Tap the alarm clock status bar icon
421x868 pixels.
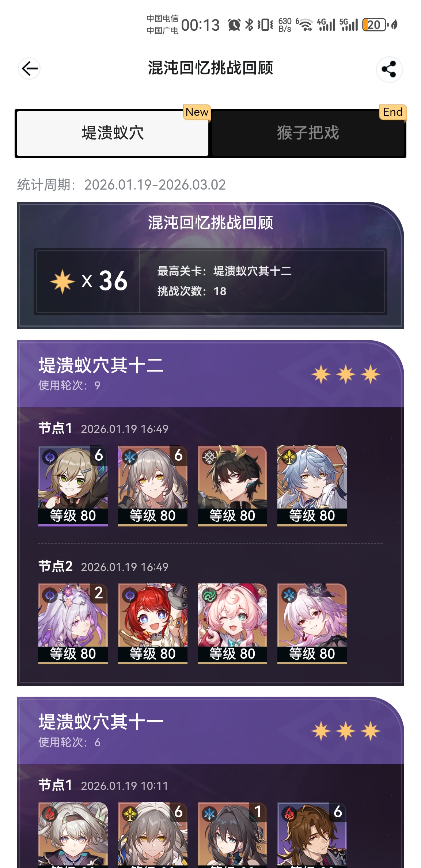point(234,25)
